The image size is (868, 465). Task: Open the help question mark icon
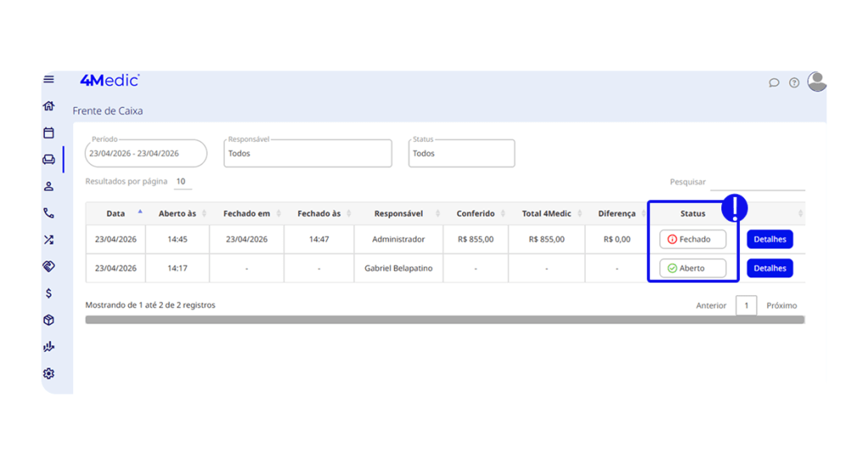794,83
